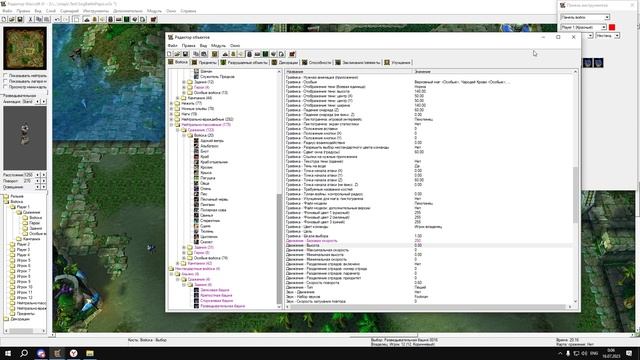Select 'Player 2' in left panel tree
The width and height of the screenshot is (640, 360).
coord(23,244)
